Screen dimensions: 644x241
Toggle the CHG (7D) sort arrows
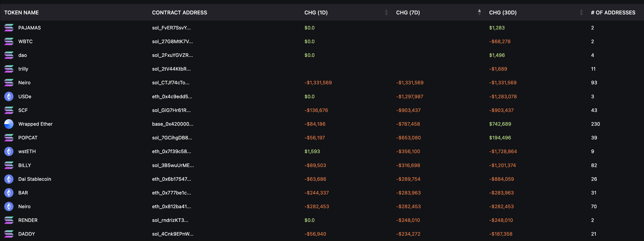tap(479, 13)
